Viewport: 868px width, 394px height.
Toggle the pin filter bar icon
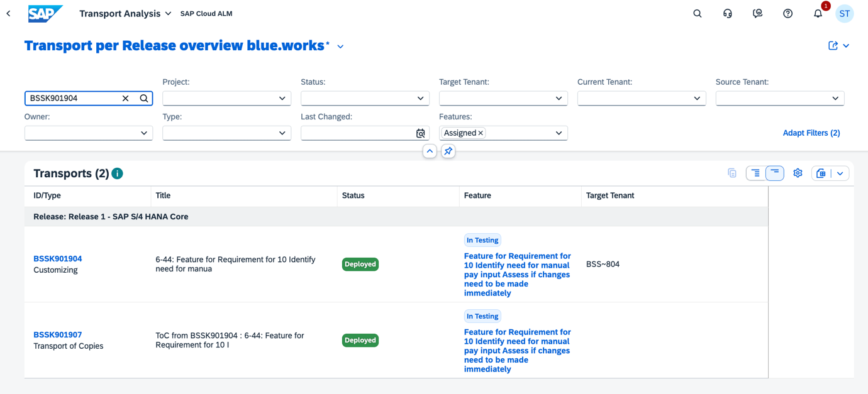point(448,151)
